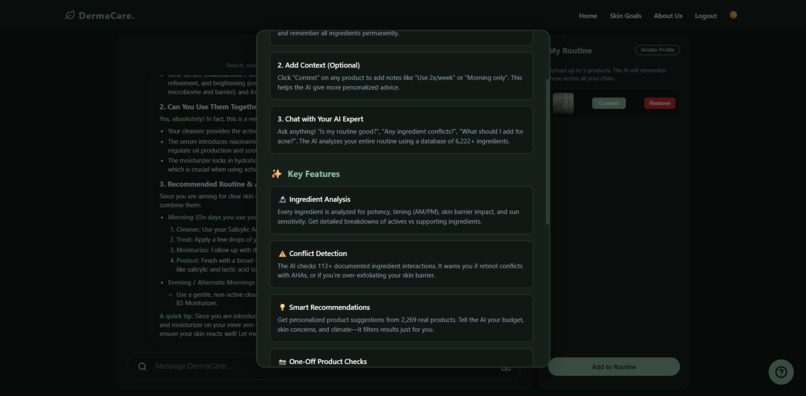Click the DermaCare brand name
This screenshot has width=806, height=396.
click(x=106, y=16)
